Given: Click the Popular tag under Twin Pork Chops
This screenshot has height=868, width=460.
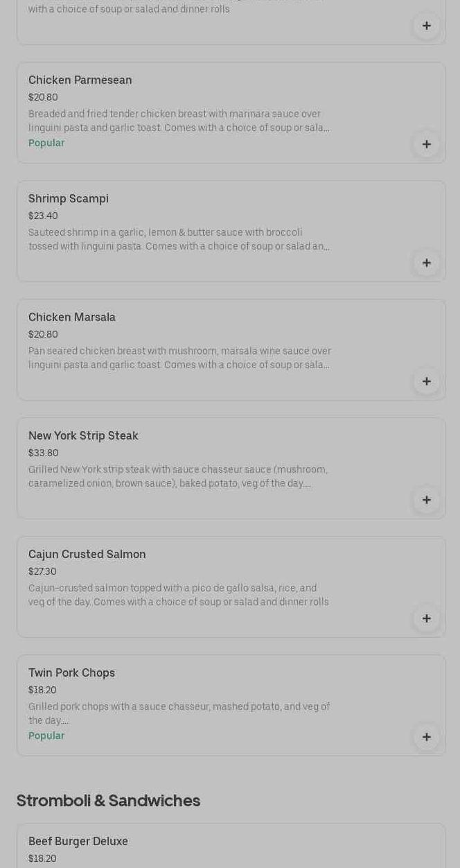Looking at the screenshot, I should tap(46, 736).
